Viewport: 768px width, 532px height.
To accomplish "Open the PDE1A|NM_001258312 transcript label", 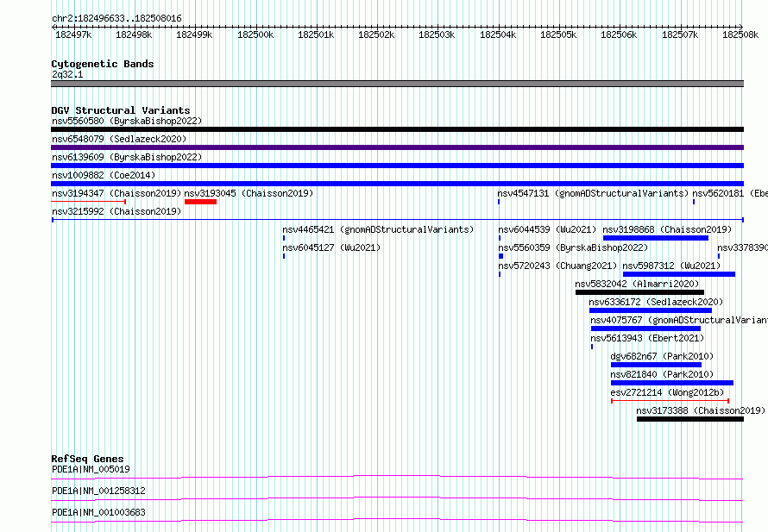I will tap(98, 491).
